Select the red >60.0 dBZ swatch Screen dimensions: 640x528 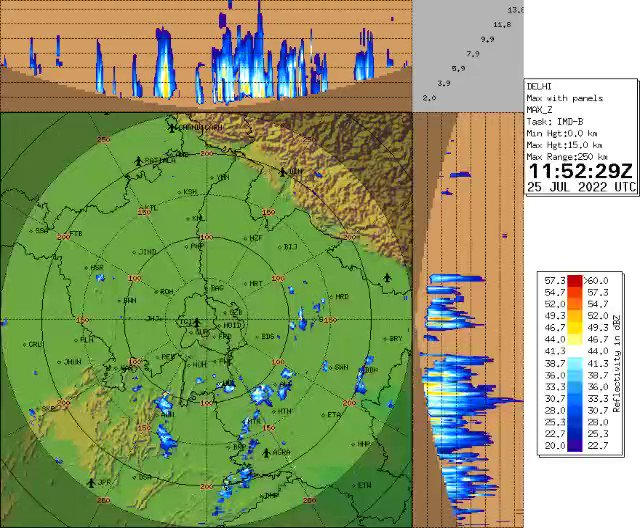pos(575,281)
